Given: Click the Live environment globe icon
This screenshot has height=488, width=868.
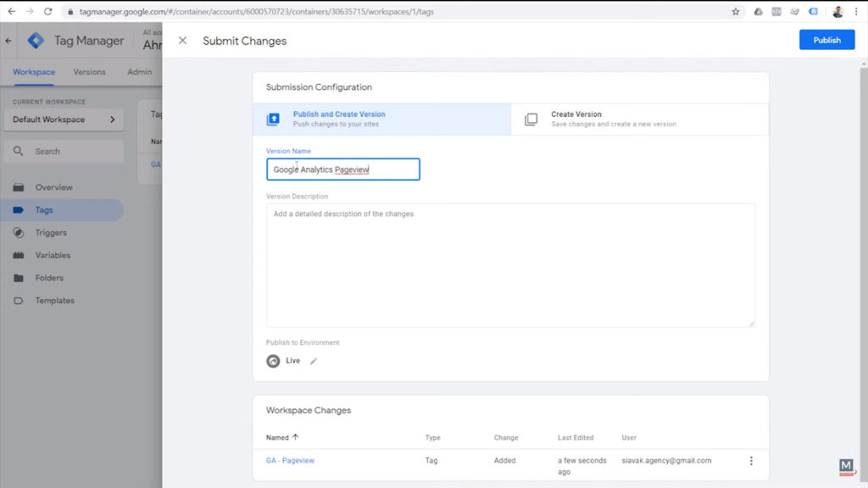Looking at the screenshot, I should coord(273,361).
